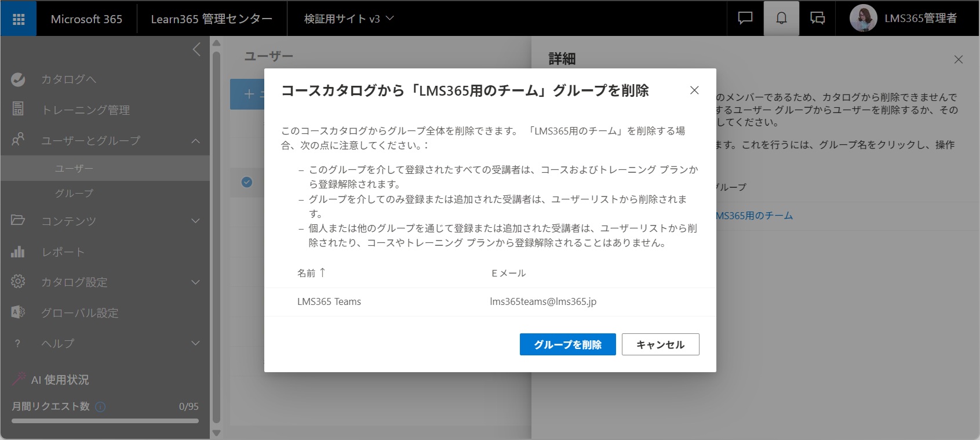
Task: Click the キャンセル button
Action: point(661,344)
